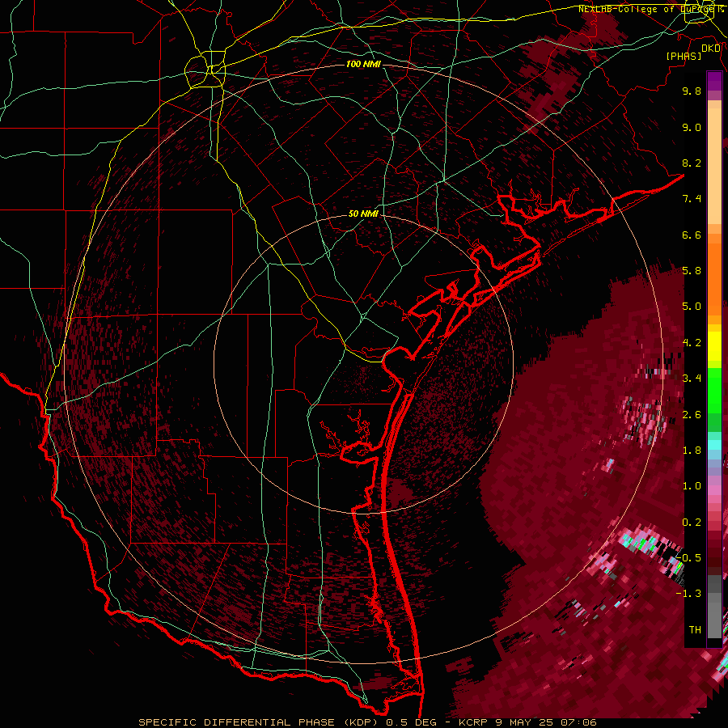The width and height of the screenshot is (728, 728).
Task: Click the -1.3 value on the scale
Action: coord(688,594)
